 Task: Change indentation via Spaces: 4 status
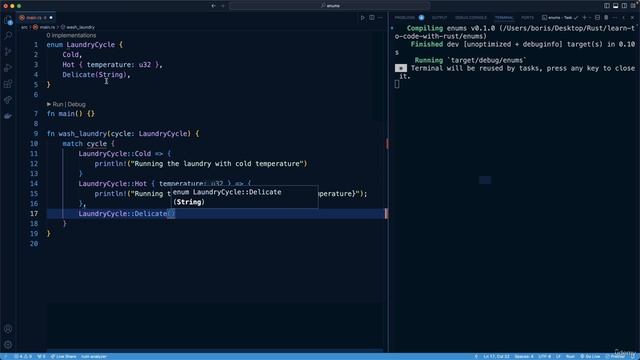tap(524, 356)
